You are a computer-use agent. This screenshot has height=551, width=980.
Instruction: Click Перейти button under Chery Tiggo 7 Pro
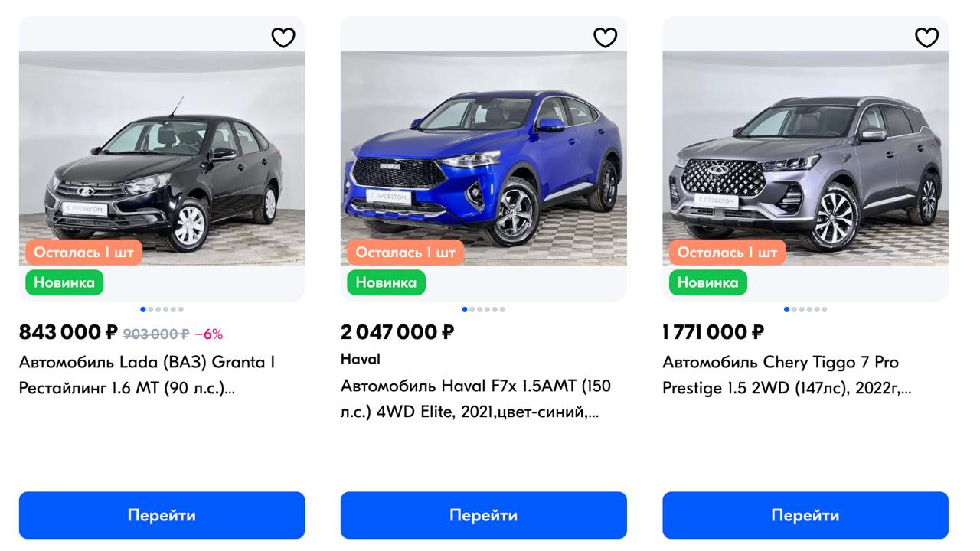click(805, 515)
